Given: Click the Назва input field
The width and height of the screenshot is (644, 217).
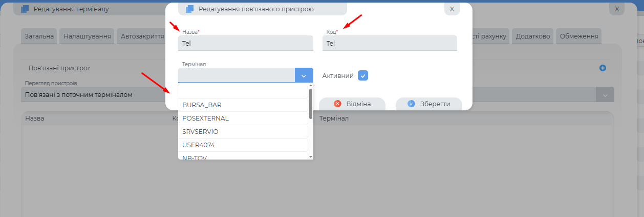Looking at the screenshot, I should pyautogui.click(x=245, y=43).
